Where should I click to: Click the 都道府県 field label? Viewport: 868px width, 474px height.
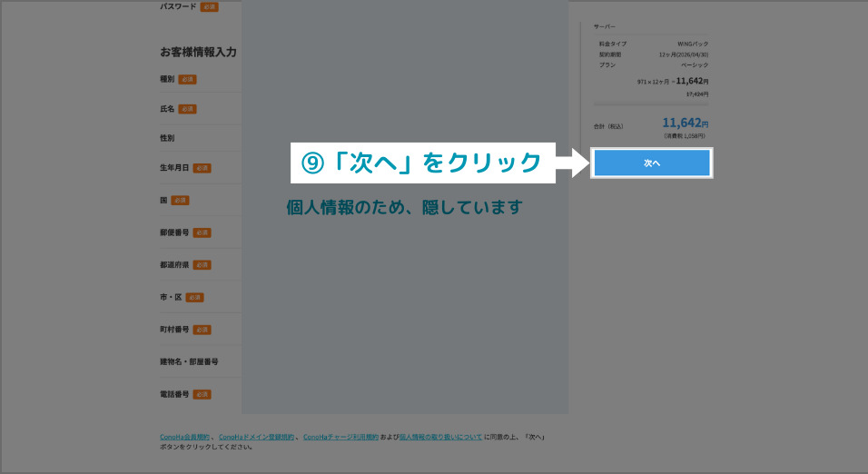coord(174,264)
